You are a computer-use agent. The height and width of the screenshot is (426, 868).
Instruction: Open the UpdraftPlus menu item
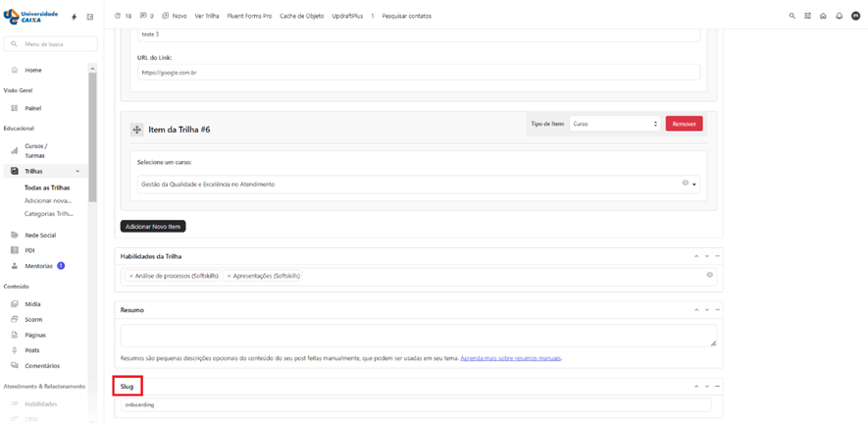point(347,16)
